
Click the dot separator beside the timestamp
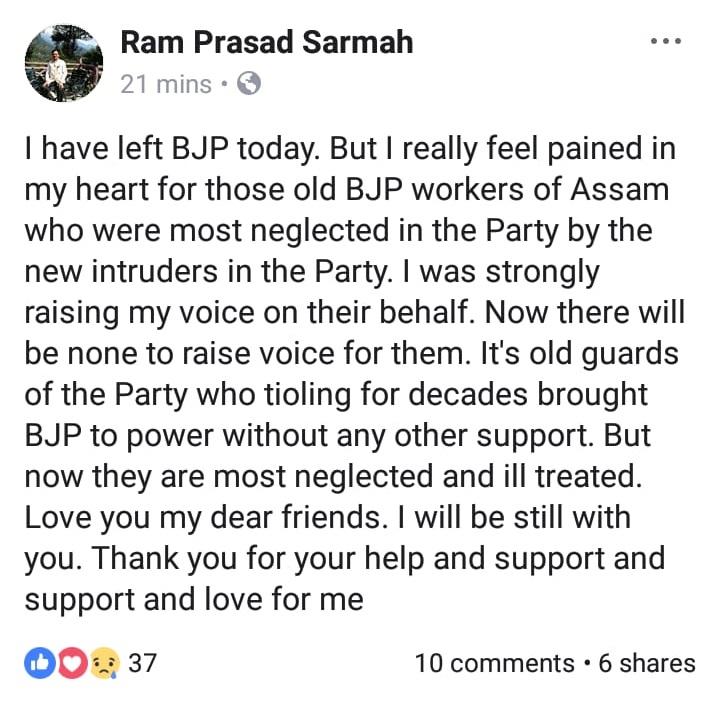pyautogui.click(x=224, y=84)
